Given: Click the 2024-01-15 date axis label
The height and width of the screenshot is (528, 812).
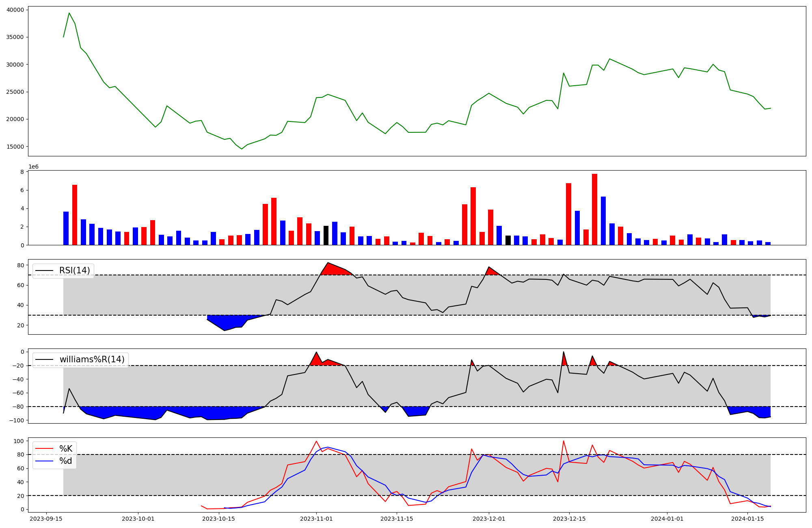Looking at the screenshot, I should [747, 519].
